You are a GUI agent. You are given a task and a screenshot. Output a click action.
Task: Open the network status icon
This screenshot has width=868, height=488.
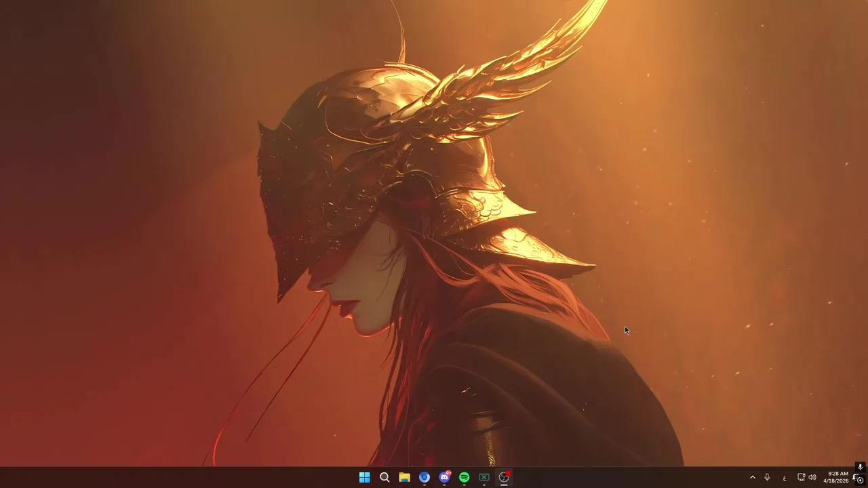pos(801,477)
